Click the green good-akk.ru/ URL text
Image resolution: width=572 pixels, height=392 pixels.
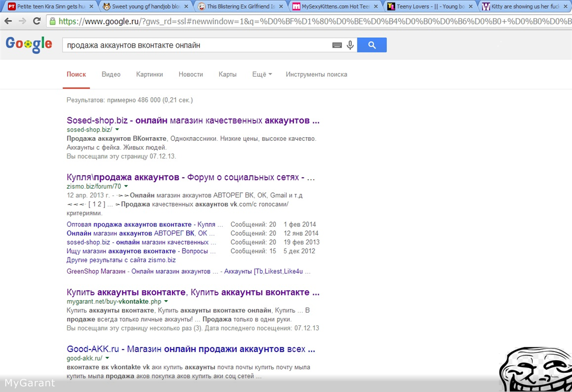(x=85, y=358)
